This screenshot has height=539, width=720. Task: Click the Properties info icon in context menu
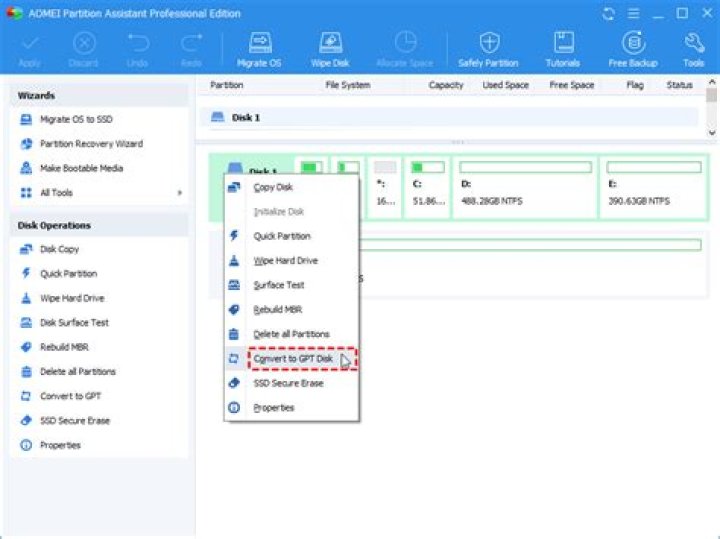(x=234, y=408)
